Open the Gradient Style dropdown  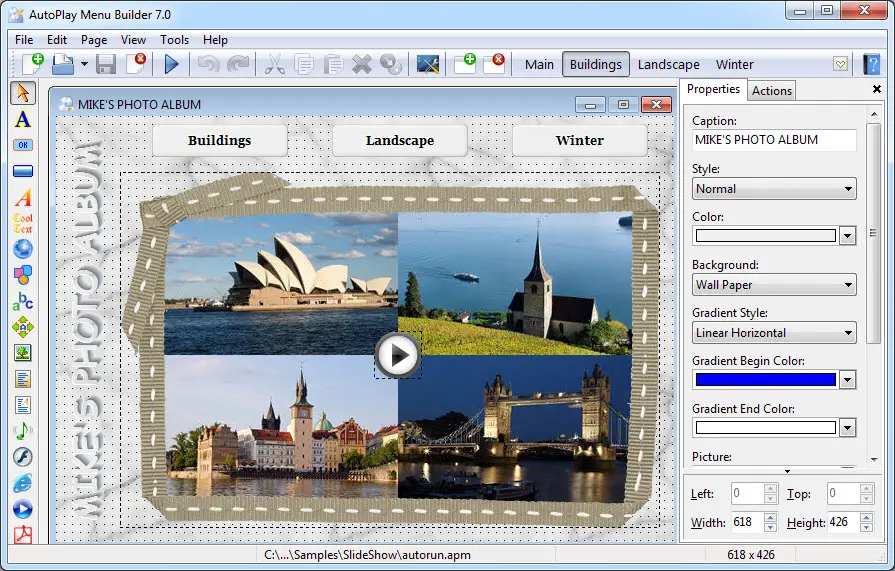[774, 333]
